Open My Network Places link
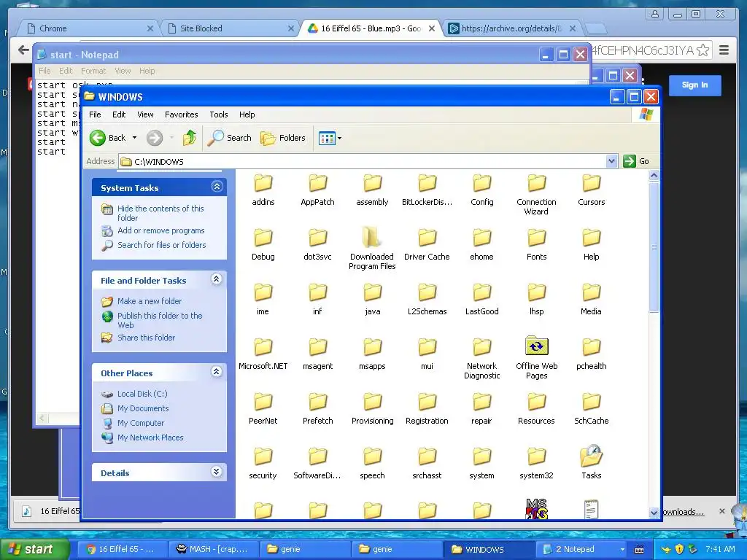 [x=150, y=437]
